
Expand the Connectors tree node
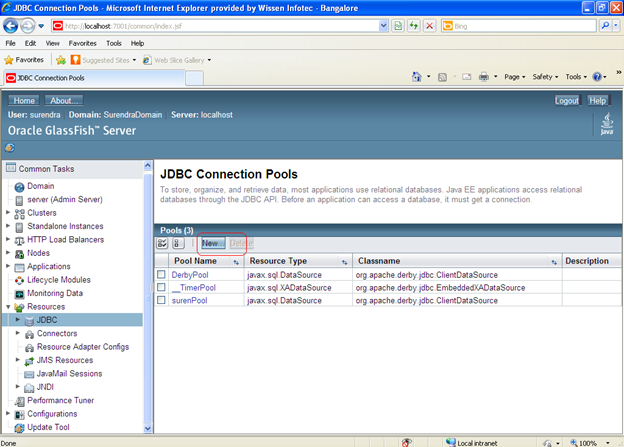(x=18, y=333)
